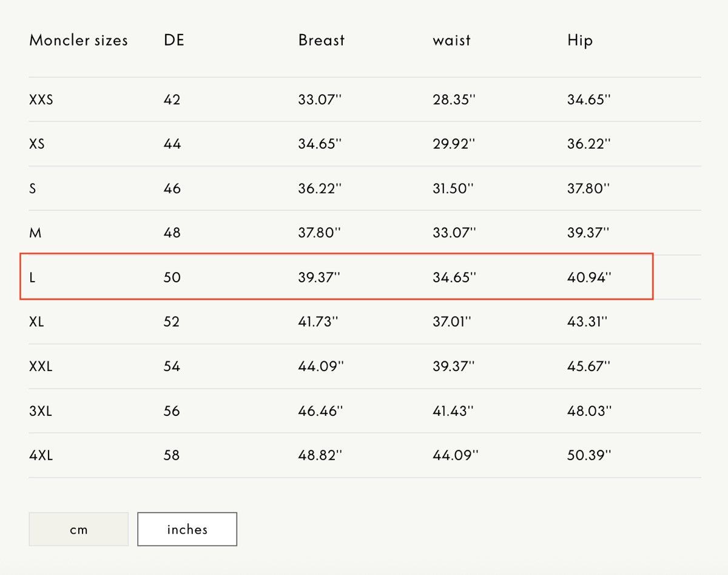
Task: Click S hip value 37.80''
Action: tap(588, 188)
